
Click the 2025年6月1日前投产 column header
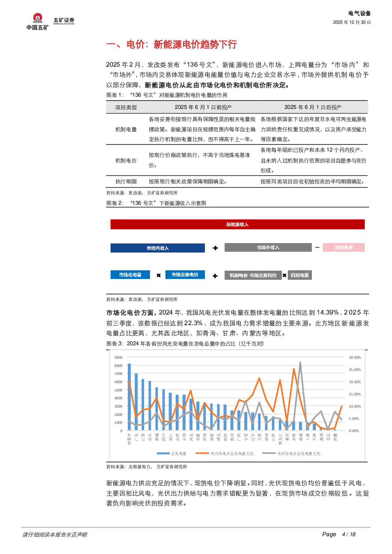point(203,107)
